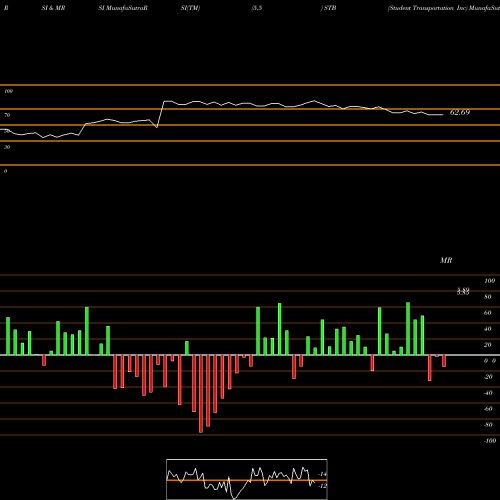Click the -12 label in the mini chart
This screenshot has width=500, height=500.
click(322, 486)
